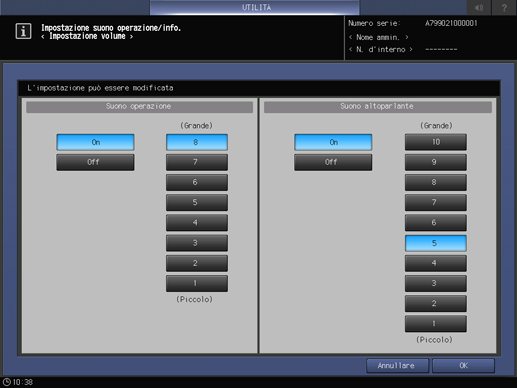Set Suono operazione volume to 6
The height and width of the screenshot is (388, 517).
point(197,182)
